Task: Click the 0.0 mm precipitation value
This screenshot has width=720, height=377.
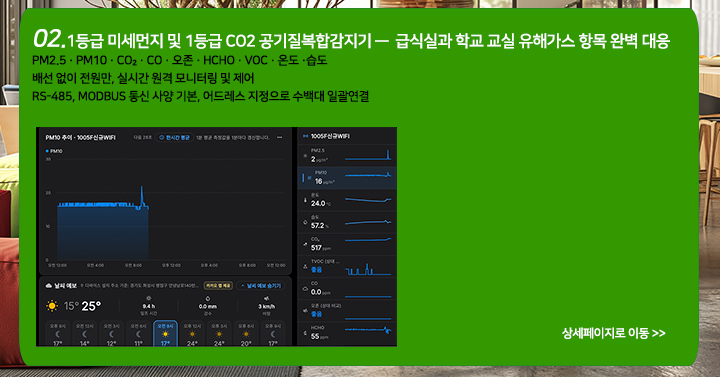Action: tap(208, 306)
